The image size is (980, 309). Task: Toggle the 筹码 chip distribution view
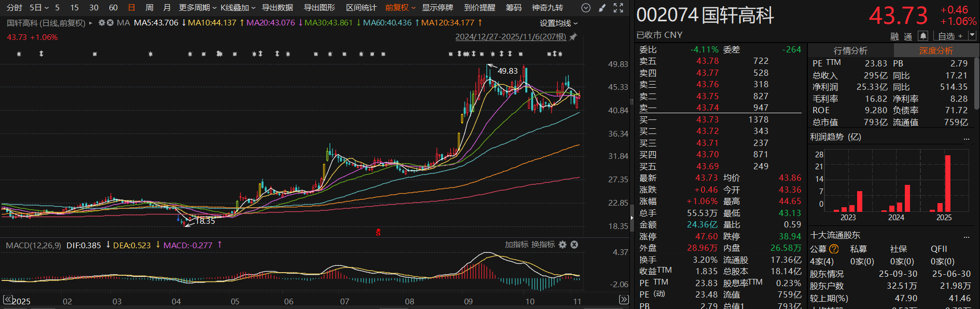coord(513,8)
